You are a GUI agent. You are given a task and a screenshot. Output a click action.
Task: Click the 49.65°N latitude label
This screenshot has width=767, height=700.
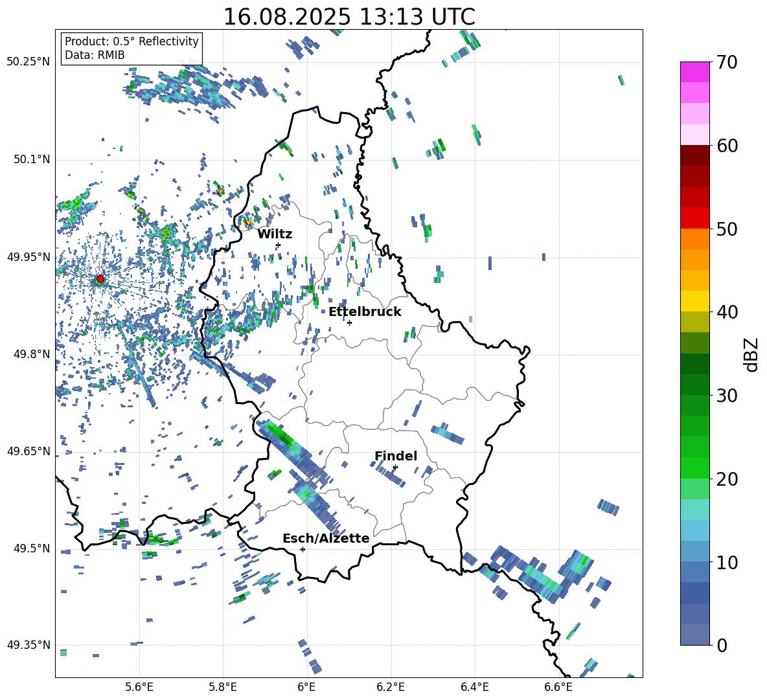click(x=29, y=451)
